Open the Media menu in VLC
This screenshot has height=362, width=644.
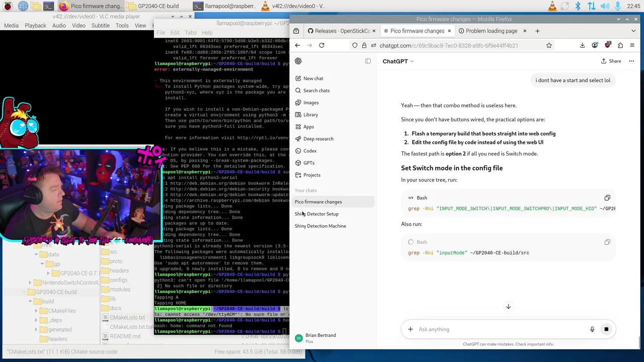click(x=11, y=26)
